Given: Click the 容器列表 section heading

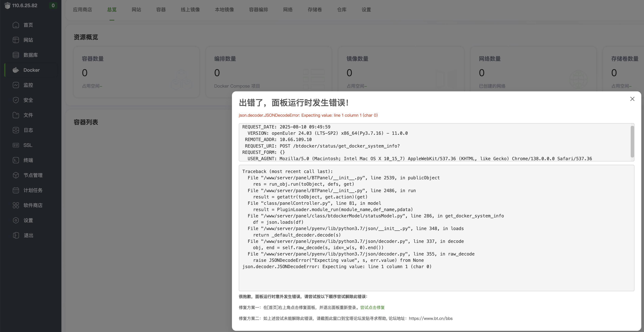Looking at the screenshot, I should pos(86,122).
